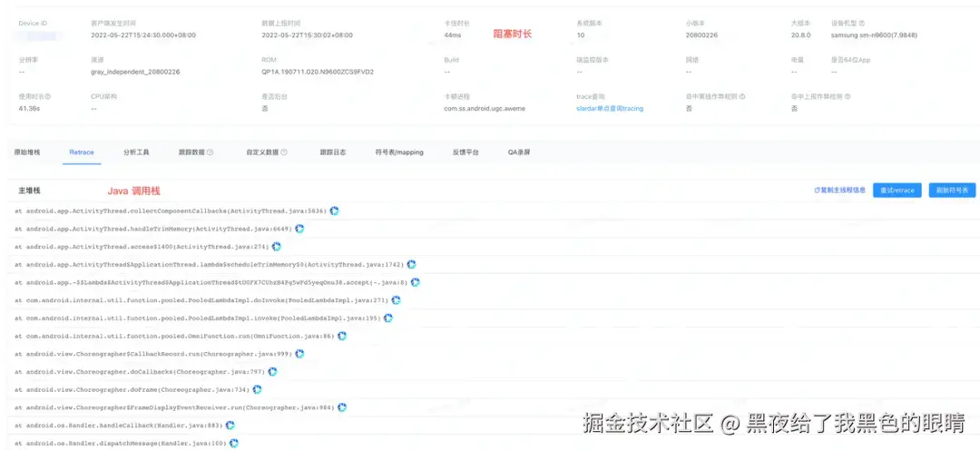Click blue icon after Handler.dispatchMessage line
Viewport: 980px width, 450px height.
pyautogui.click(x=234, y=443)
